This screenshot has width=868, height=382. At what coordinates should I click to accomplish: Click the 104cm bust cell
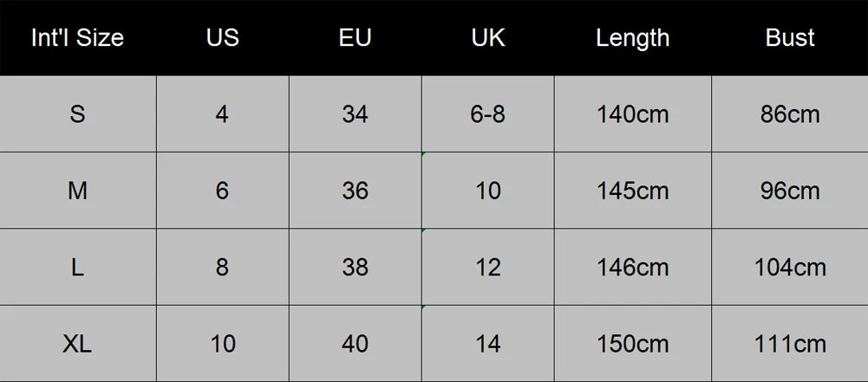pos(790,267)
